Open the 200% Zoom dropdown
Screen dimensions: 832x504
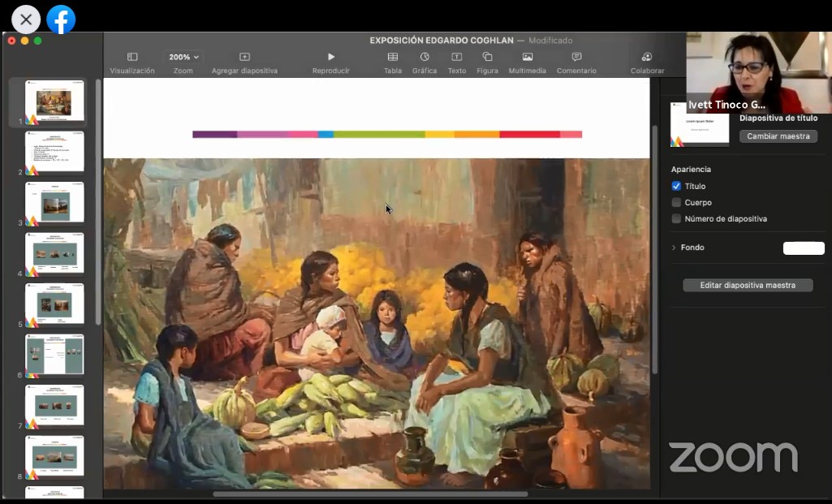coord(183,57)
